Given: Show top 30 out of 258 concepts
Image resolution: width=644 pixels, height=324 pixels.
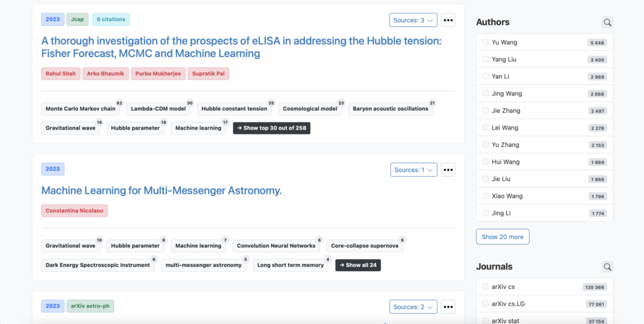Looking at the screenshot, I should point(272,128).
